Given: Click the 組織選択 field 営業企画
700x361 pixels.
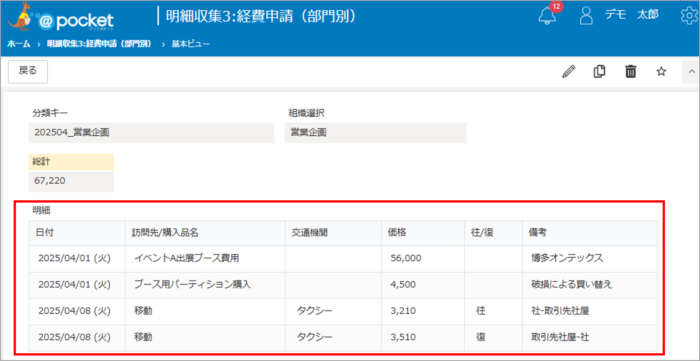Looking at the screenshot, I should pos(375,133).
